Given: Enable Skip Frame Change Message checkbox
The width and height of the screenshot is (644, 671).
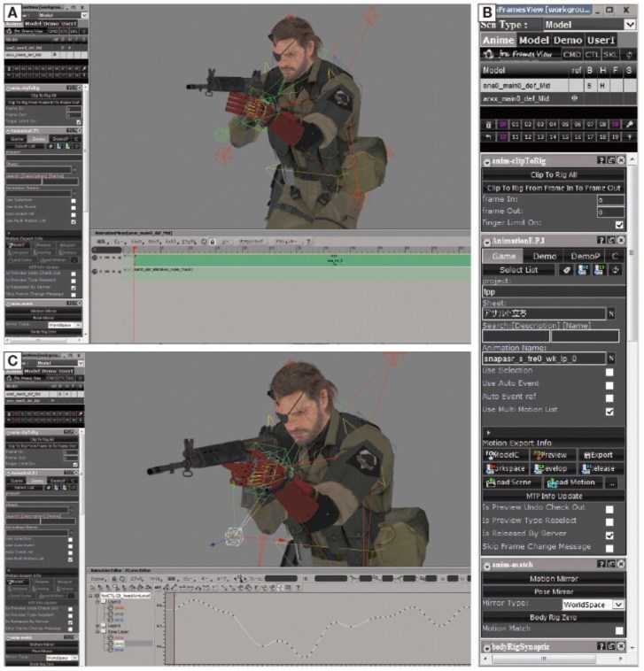Looking at the screenshot, I should 609,548.
